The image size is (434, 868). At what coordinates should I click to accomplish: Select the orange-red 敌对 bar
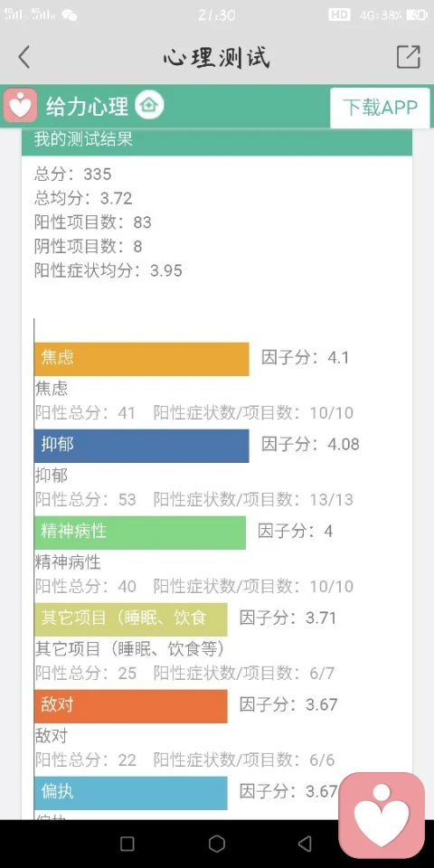pyautogui.click(x=130, y=706)
